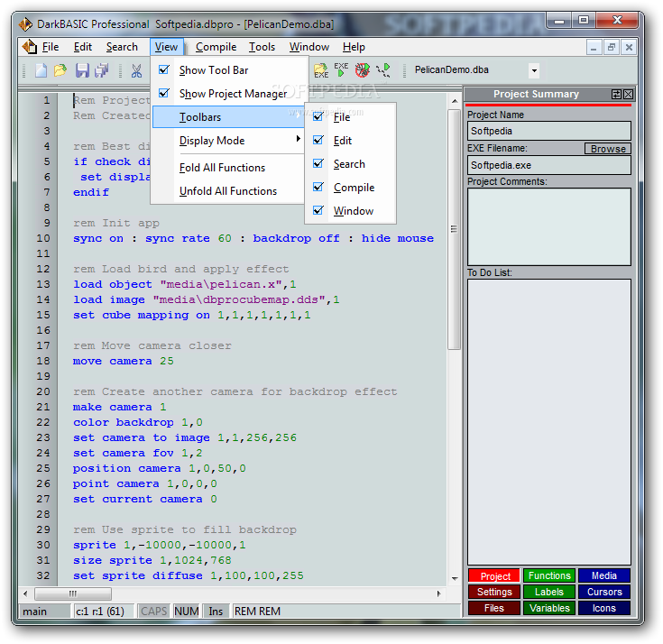Close the Project Summary panel

[629, 95]
